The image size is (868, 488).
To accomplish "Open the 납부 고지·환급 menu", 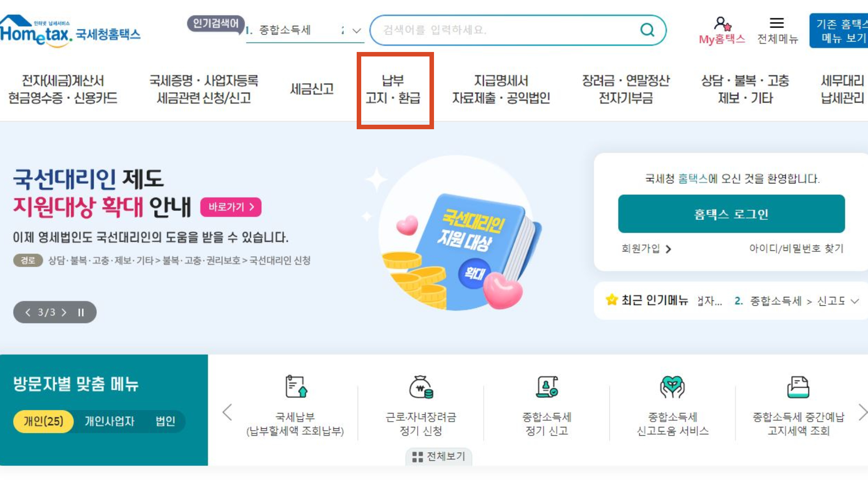I will click(x=395, y=89).
